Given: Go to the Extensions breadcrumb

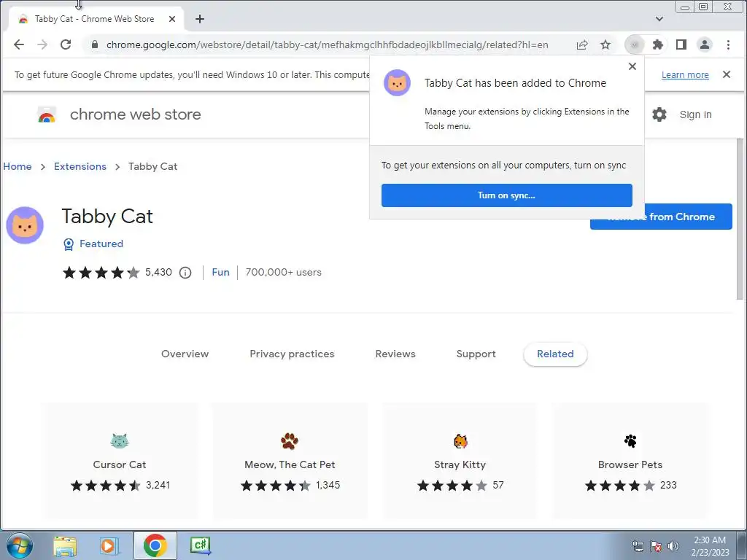Looking at the screenshot, I should pos(80,166).
